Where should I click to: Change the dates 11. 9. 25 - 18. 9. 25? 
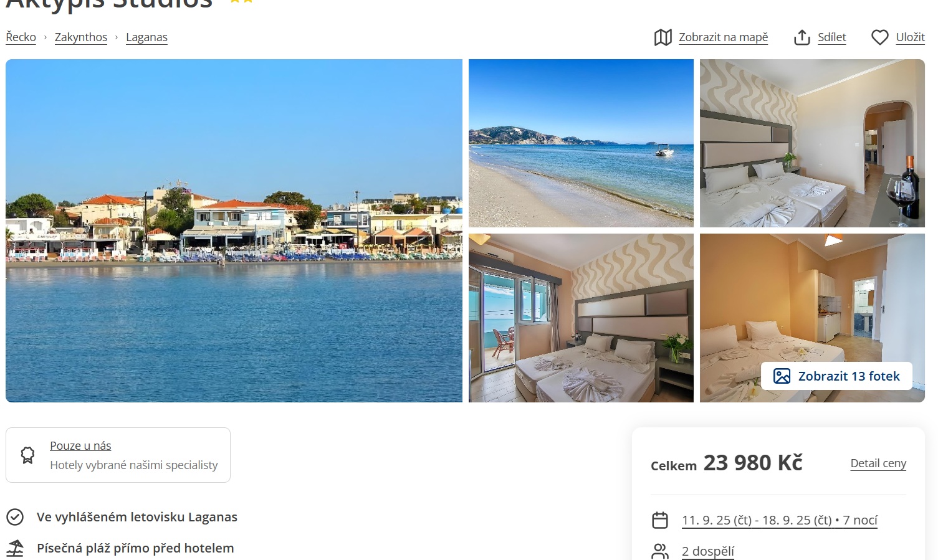(780, 520)
